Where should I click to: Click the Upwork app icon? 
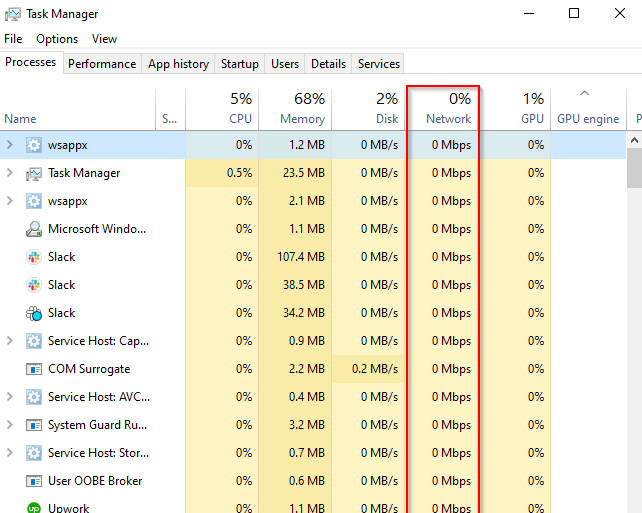click(34, 508)
